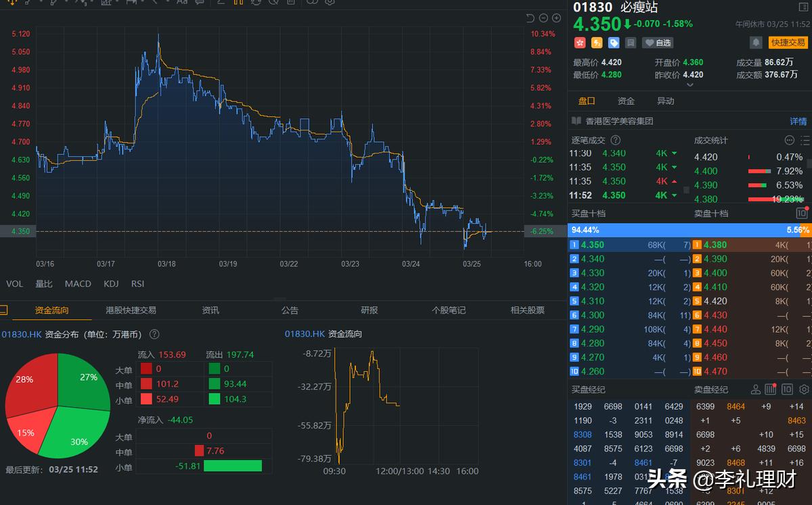Click the blue tag icon under 必瘦站
This screenshot has width=812, height=505.
tap(614, 43)
